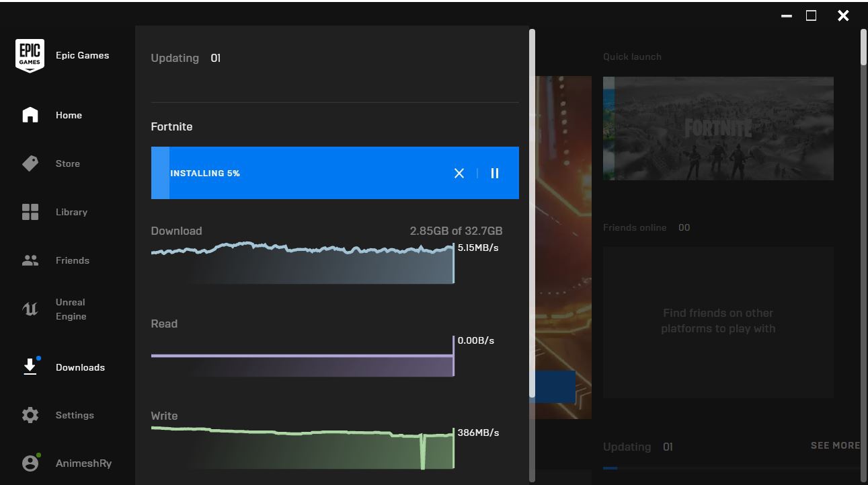Viewport: 868px width, 485px height.
Task: Open the AnimeshRy profile avatar icon
Action: click(30, 463)
